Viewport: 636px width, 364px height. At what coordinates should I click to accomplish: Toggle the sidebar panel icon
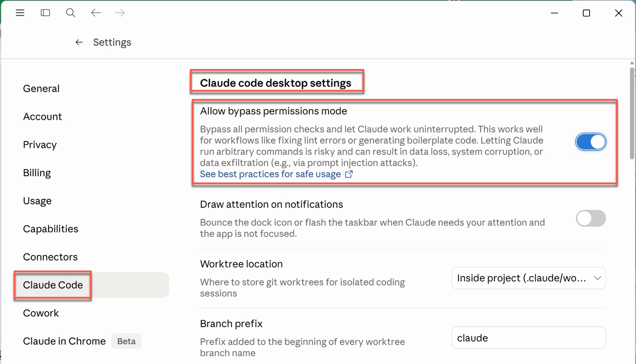[x=45, y=13]
